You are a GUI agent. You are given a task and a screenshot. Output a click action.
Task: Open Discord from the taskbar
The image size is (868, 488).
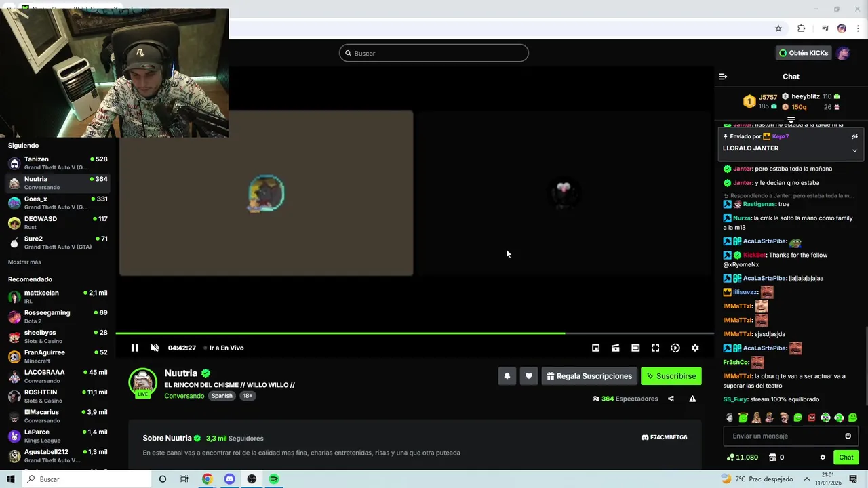(229, 479)
